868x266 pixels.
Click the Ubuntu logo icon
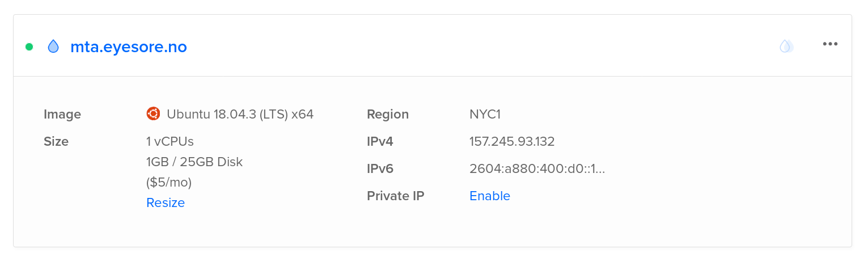pos(153,114)
